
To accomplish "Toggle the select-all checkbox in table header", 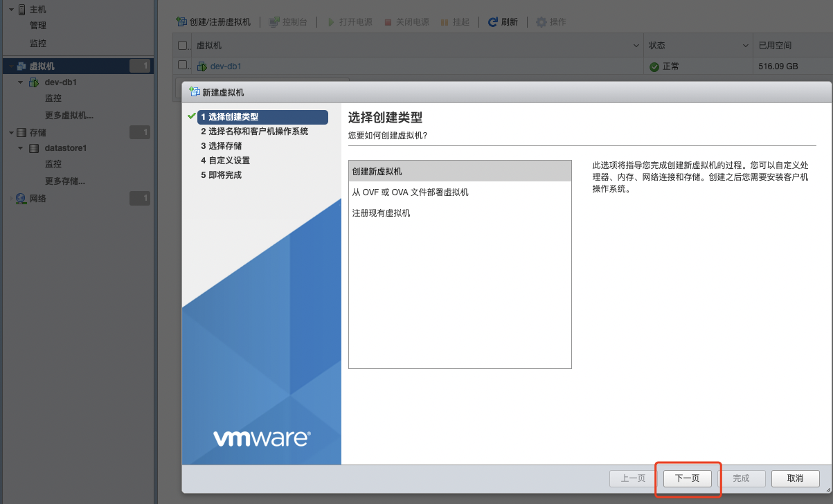I will point(183,46).
